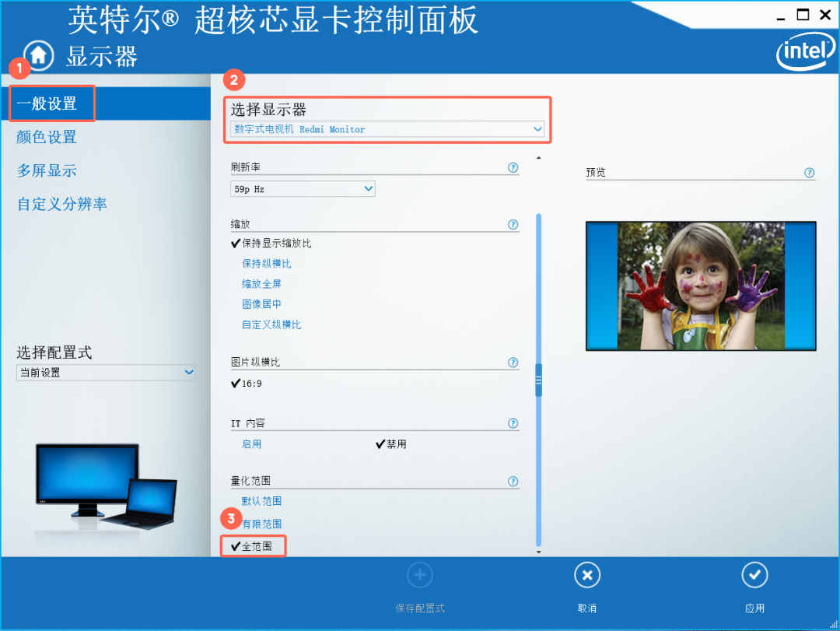Click the 应用 apply checkmark icon

pyautogui.click(x=754, y=575)
